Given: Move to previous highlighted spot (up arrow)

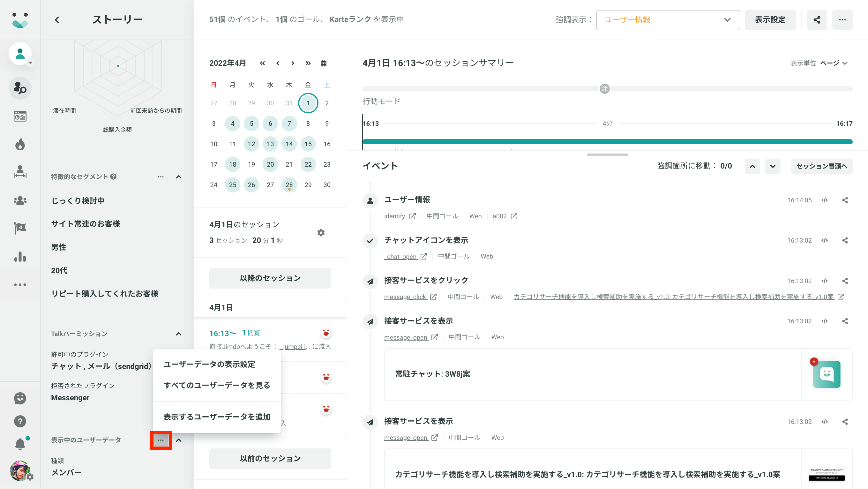Looking at the screenshot, I should tap(752, 166).
